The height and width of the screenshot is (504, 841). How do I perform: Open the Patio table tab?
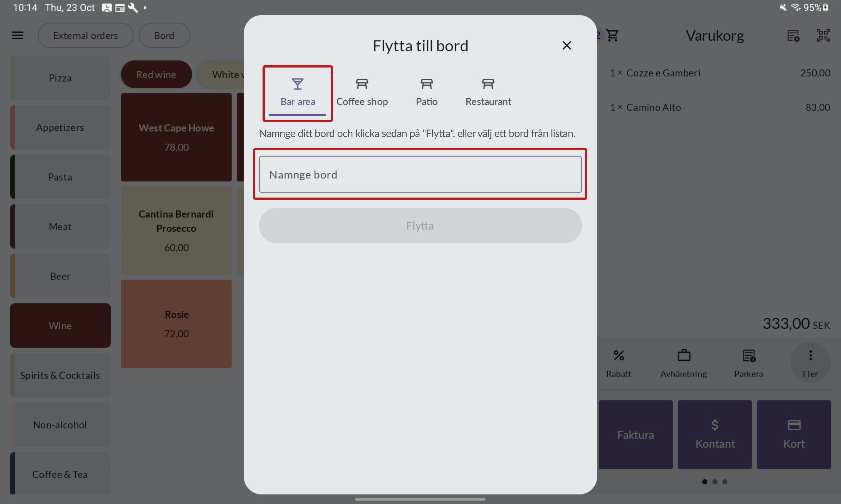[426, 92]
